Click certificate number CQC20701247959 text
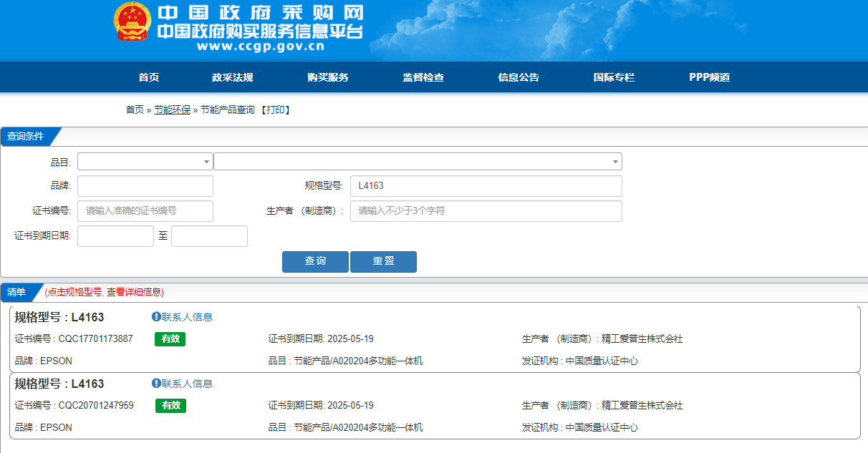Screen dimensions: 868x453 pos(96,406)
